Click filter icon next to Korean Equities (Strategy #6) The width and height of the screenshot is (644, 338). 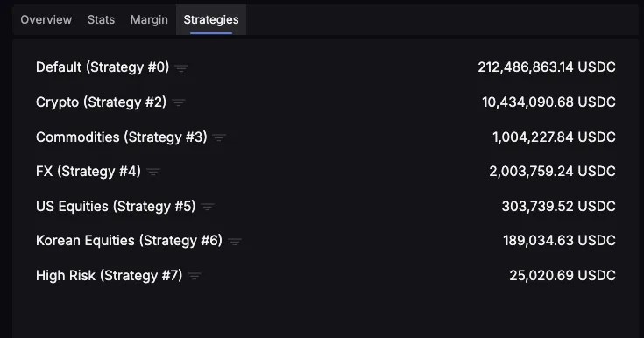coord(235,241)
